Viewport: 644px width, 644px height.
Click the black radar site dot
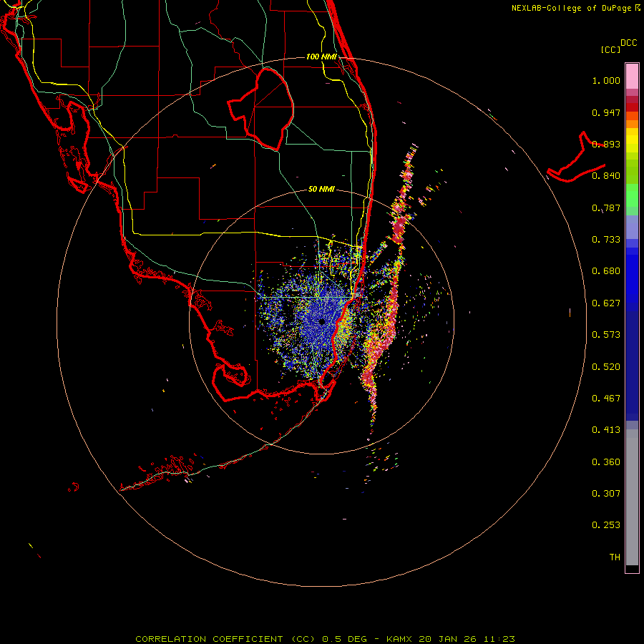321,322
